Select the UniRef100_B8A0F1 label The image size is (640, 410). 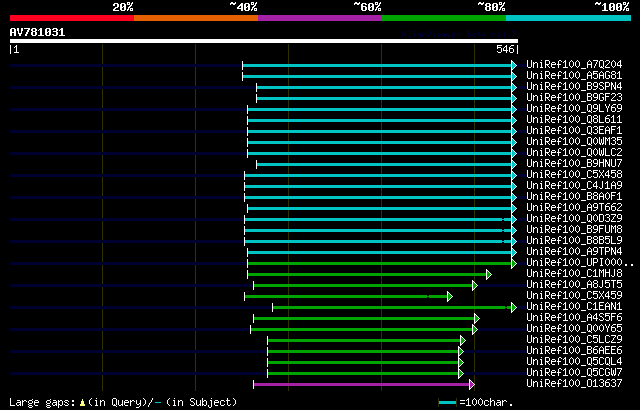tap(574, 197)
